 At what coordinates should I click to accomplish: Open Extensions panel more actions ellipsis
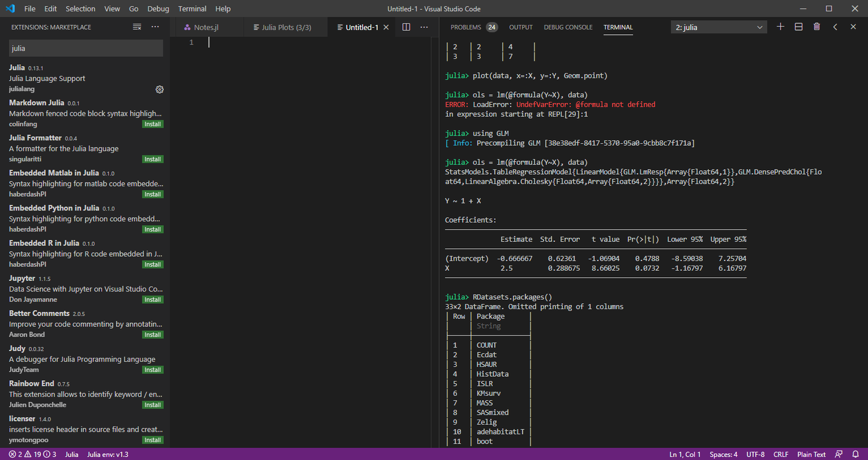(x=155, y=27)
